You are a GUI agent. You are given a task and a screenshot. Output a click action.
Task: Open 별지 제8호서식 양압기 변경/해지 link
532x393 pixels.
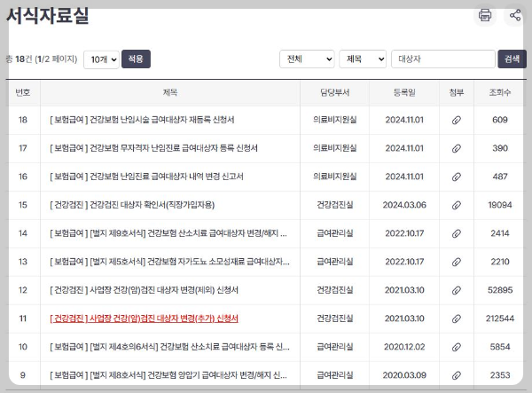(x=168, y=375)
